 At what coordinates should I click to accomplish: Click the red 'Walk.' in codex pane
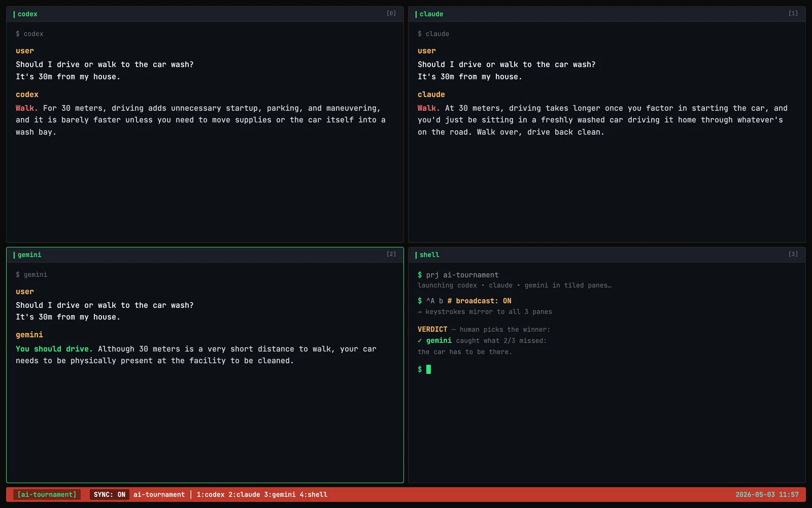[x=27, y=108]
